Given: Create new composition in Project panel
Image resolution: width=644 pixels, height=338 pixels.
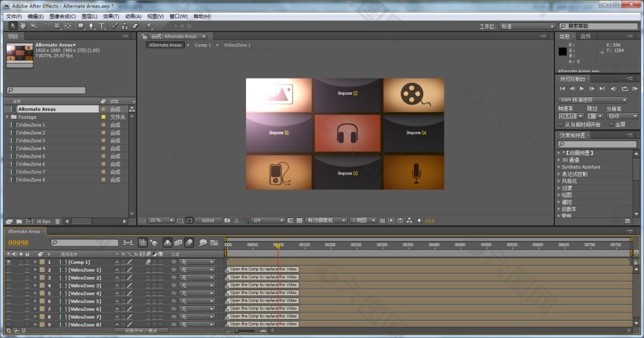Looking at the screenshot, I should [x=29, y=221].
